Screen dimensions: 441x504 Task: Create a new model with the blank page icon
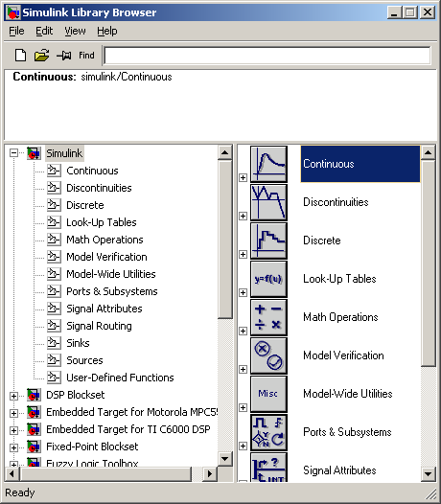tap(20, 56)
